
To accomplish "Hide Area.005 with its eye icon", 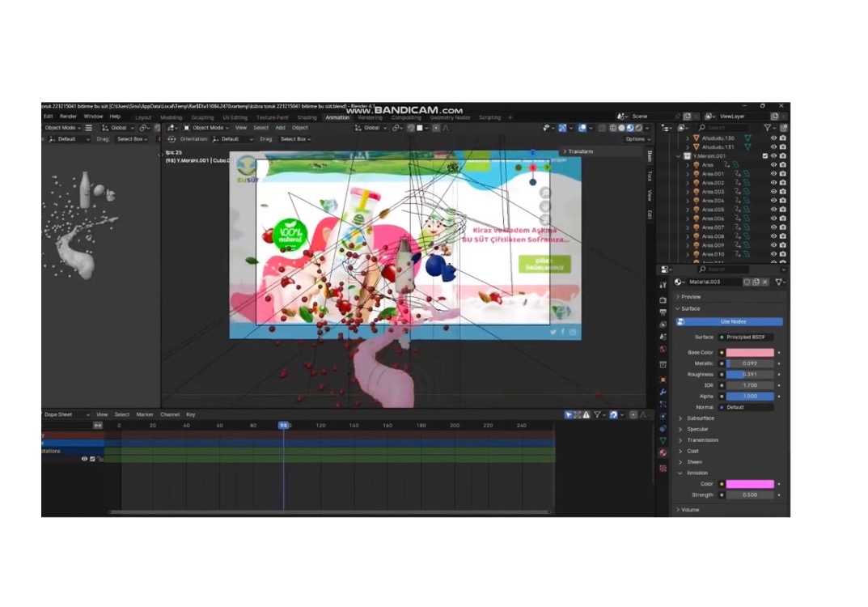I will (x=774, y=210).
